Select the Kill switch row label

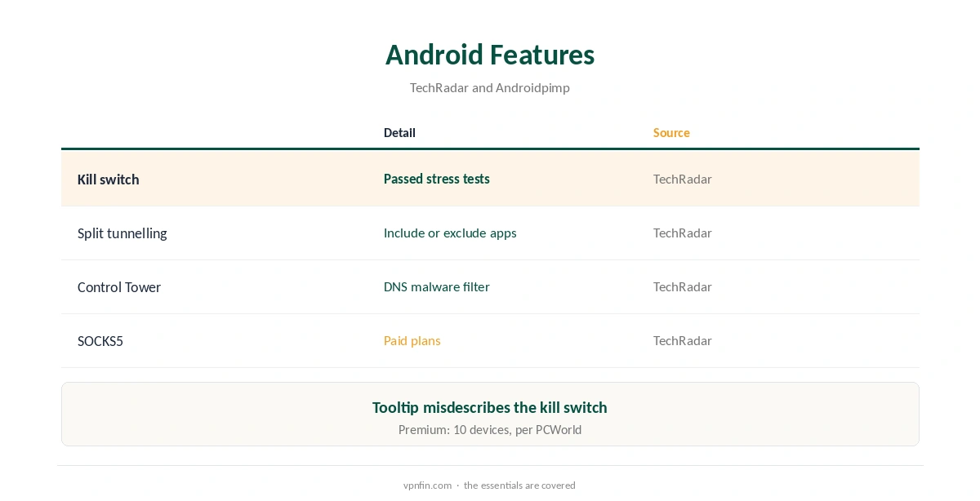pyautogui.click(x=109, y=180)
